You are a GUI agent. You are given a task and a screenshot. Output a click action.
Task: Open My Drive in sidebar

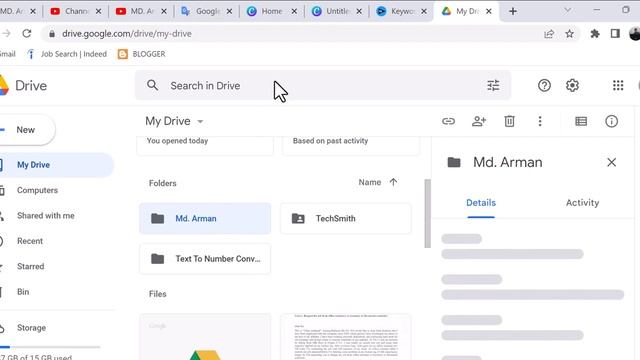[x=56, y=165]
